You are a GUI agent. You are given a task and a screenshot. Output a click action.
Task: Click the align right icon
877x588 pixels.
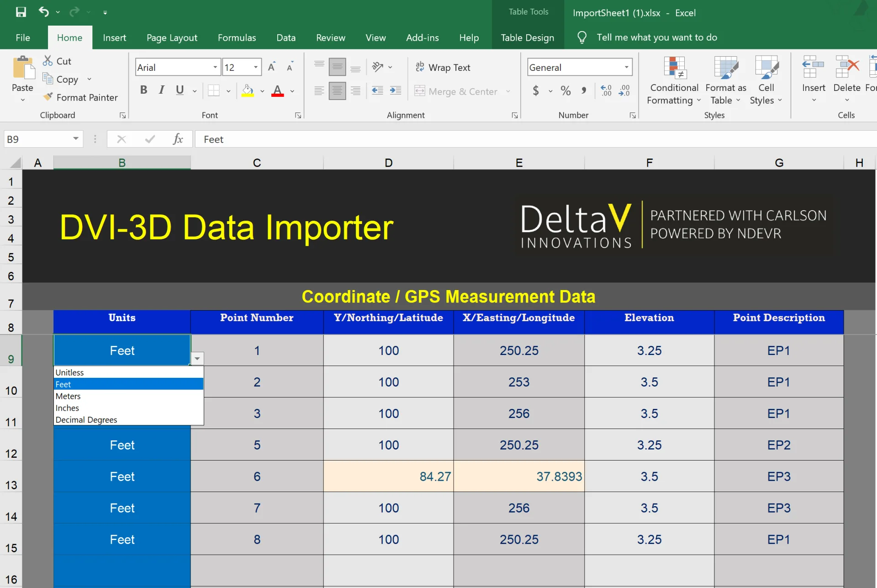pos(355,90)
